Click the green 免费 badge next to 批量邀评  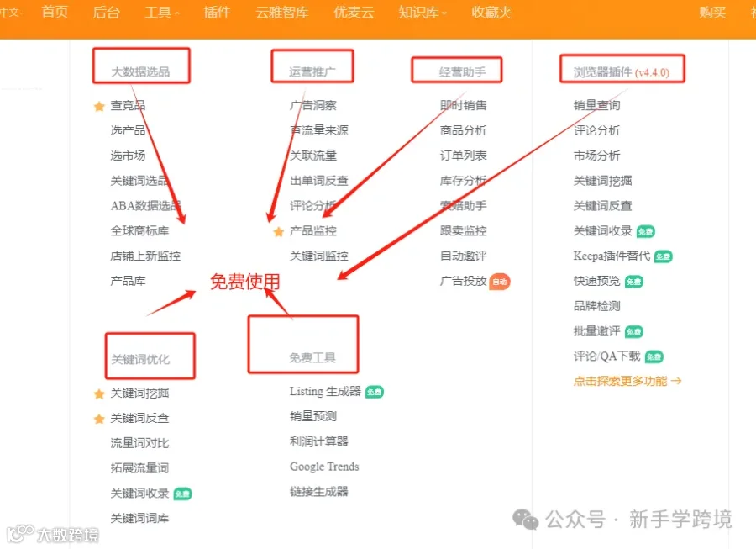click(x=634, y=332)
